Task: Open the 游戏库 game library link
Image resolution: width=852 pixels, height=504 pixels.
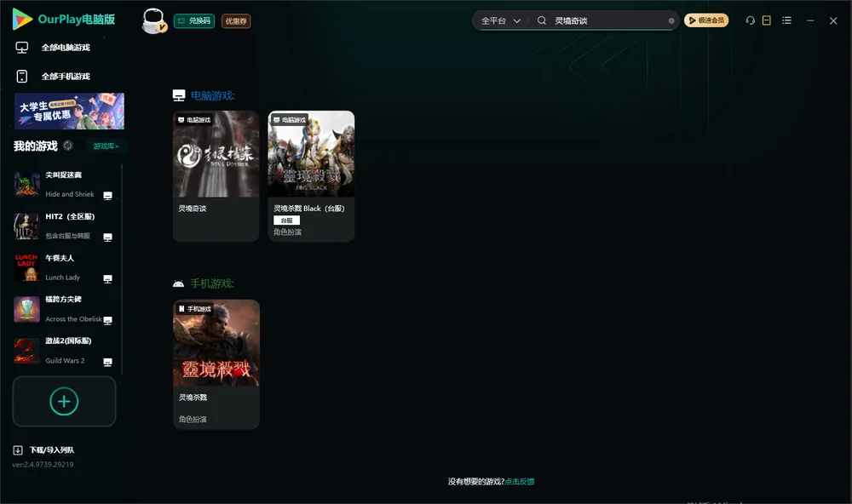Action: pos(106,146)
